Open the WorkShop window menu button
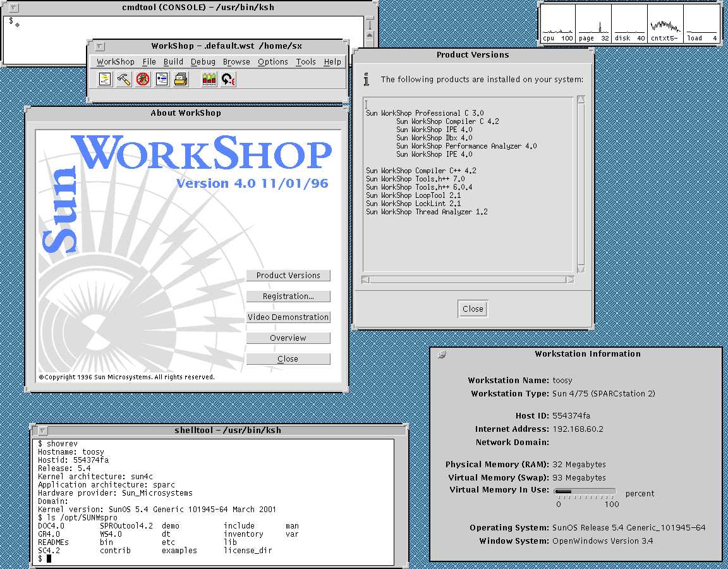The height and width of the screenshot is (569, 728). pyautogui.click(x=100, y=46)
